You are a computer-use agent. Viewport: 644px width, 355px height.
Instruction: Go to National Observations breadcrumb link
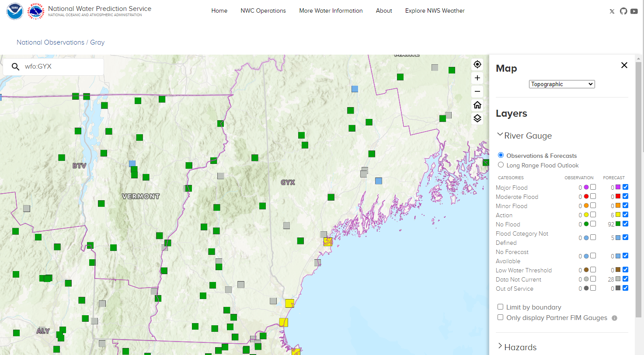point(50,42)
